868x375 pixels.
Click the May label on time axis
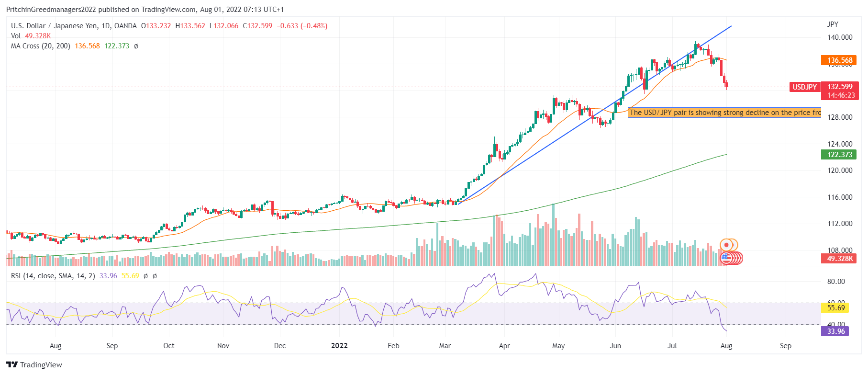(558, 346)
